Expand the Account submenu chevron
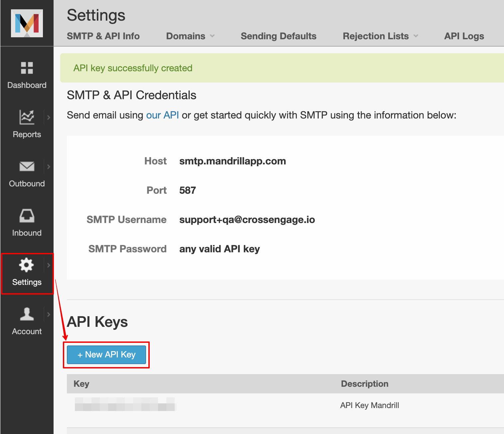This screenshot has height=434, width=504. (49, 314)
